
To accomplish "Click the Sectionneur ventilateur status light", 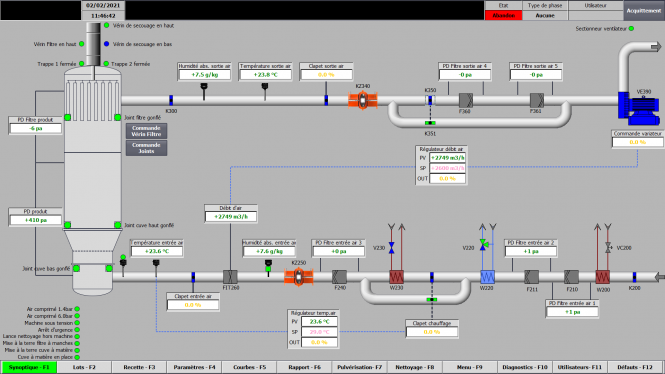I will [x=631, y=28].
